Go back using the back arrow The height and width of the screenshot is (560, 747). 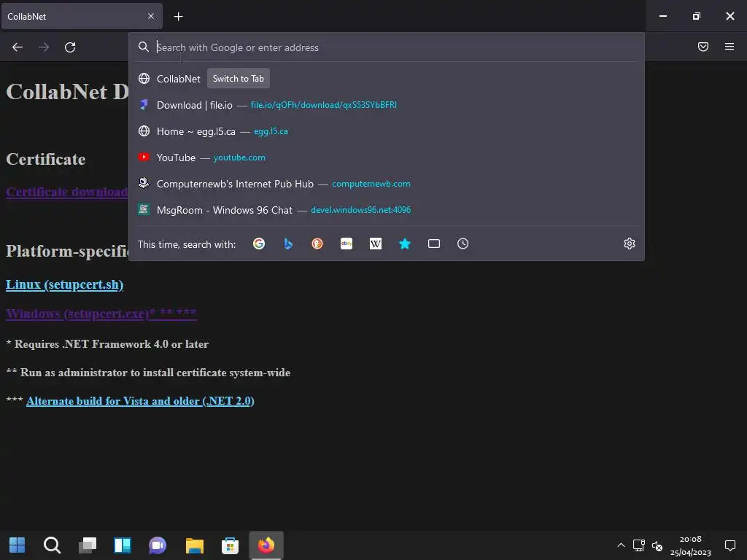point(18,47)
